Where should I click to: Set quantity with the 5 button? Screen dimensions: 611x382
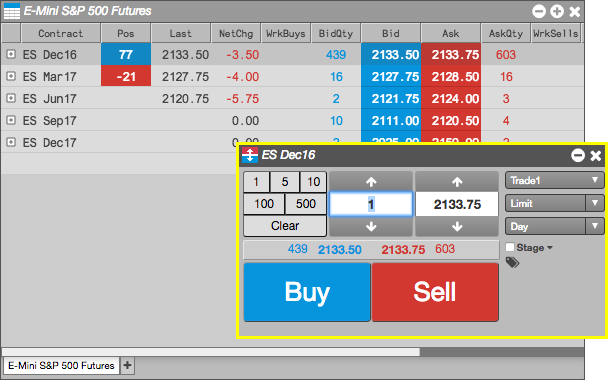(x=285, y=182)
